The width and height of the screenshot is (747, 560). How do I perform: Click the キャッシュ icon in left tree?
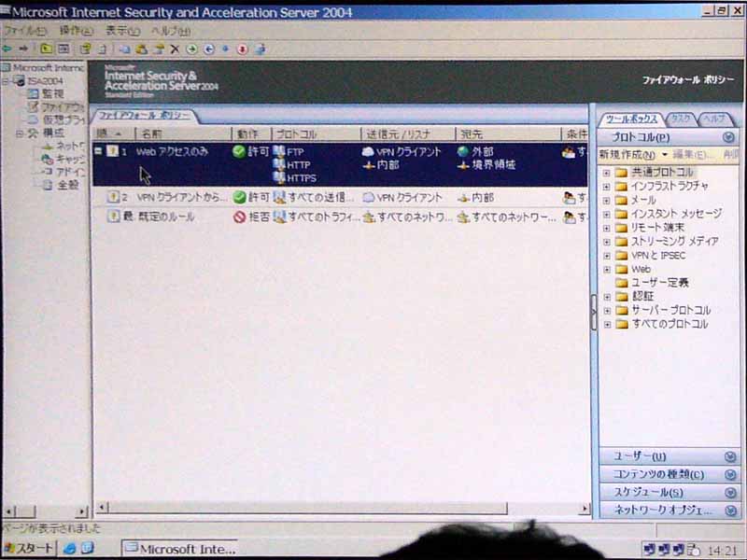47,159
